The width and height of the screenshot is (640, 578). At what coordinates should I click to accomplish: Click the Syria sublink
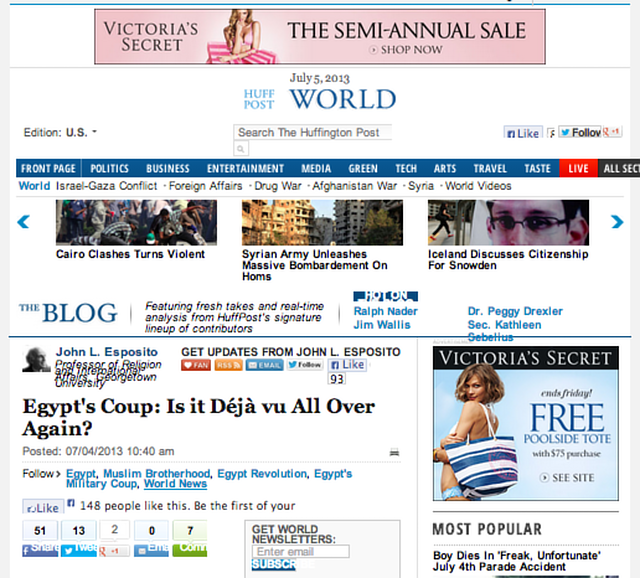[421, 186]
